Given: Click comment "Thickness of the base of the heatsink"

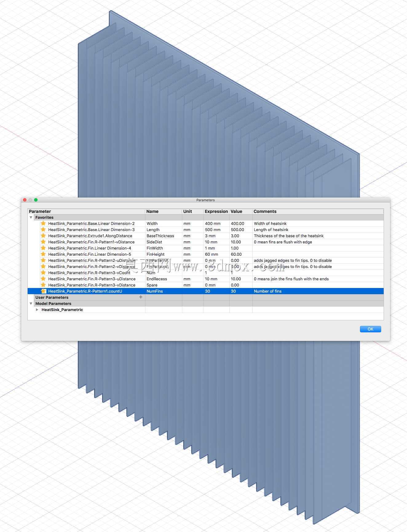Looking at the screenshot, I should [x=289, y=236].
